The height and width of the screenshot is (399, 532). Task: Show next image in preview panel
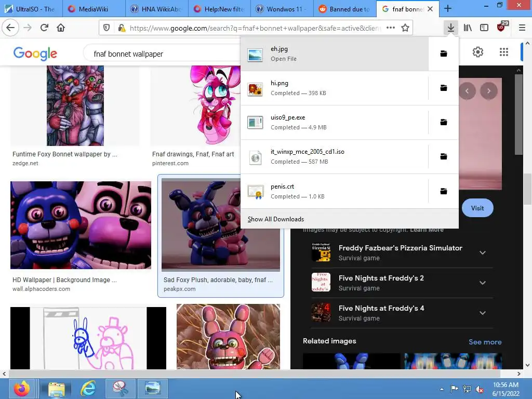click(x=489, y=91)
